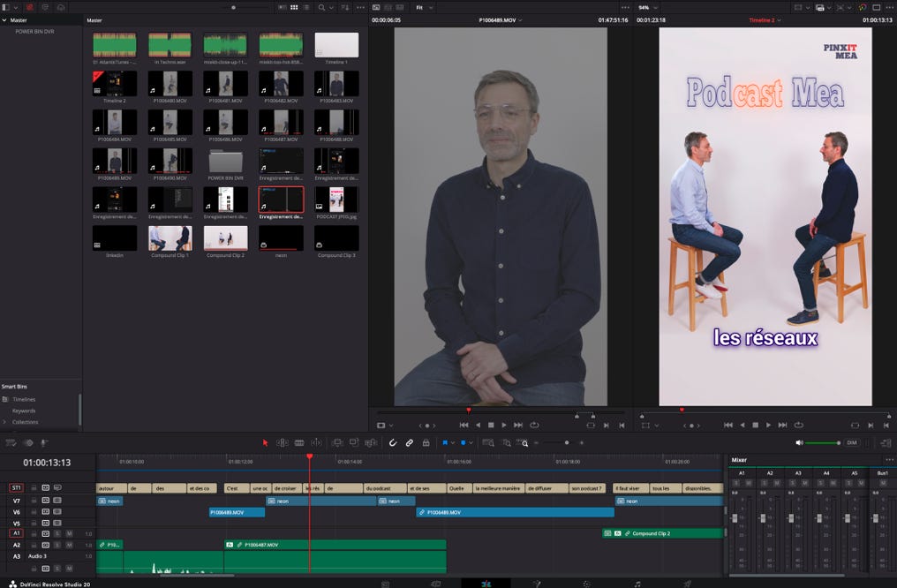Stop playback in the source viewer
Screen dimensions: 897x588
491,425
